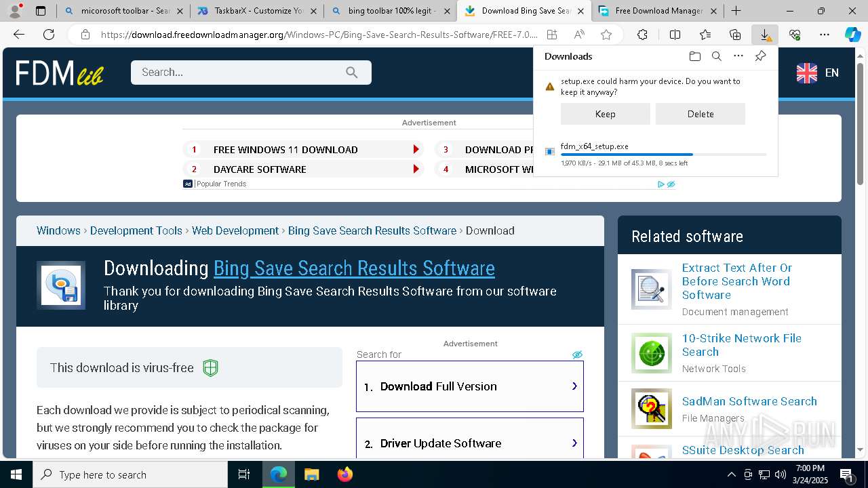Open More options in Downloads panel
868x488 pixels.
738,56
